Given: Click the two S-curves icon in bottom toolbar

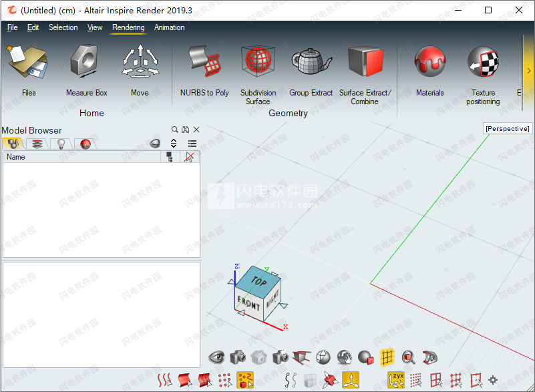Looking at the screenshot, I should 291,380.
